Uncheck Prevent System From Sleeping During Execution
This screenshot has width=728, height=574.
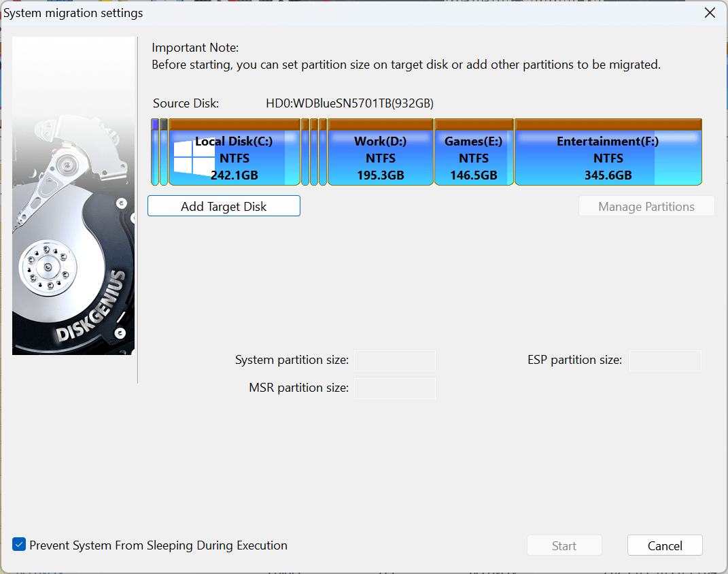(x=19, y=545)
